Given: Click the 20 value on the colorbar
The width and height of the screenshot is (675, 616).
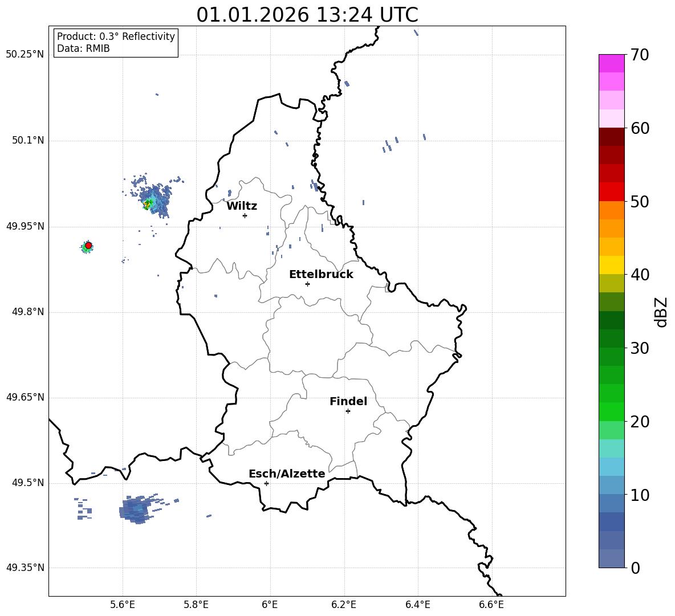Looking at the screenshot, I should pyautogui.click(x=640, y=422).
